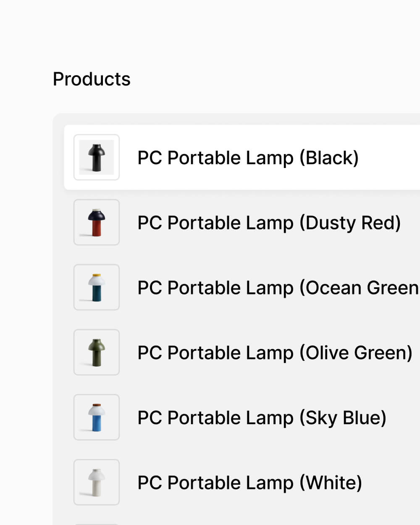
Task: Click the Olive Green lamp thumbnail
Action: coord(97,352)
